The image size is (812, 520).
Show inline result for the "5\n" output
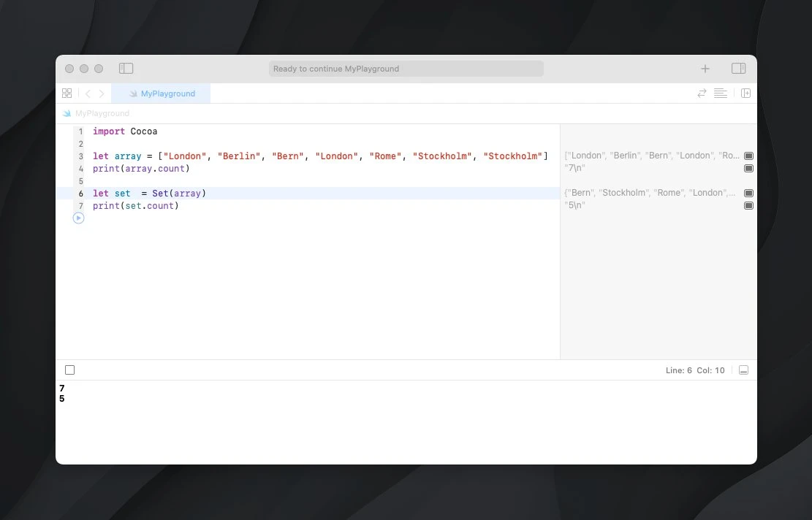(x=748, y=206)
